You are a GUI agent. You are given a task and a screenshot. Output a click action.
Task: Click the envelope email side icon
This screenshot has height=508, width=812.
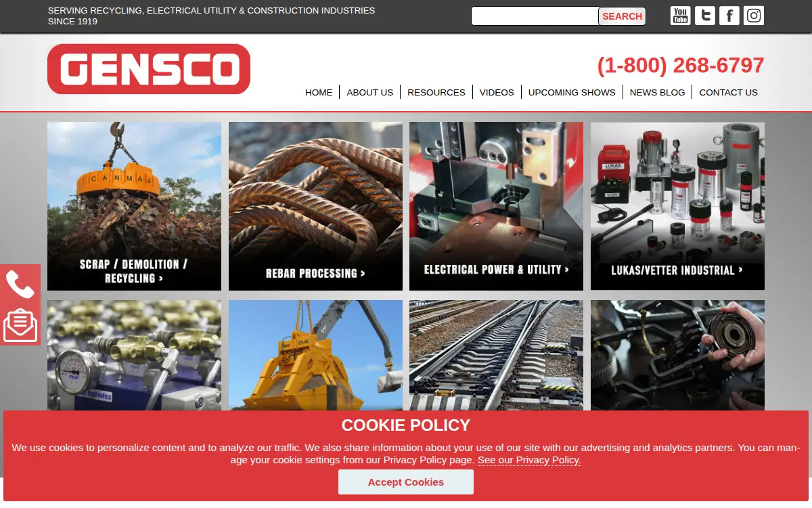tap(20, 325)
